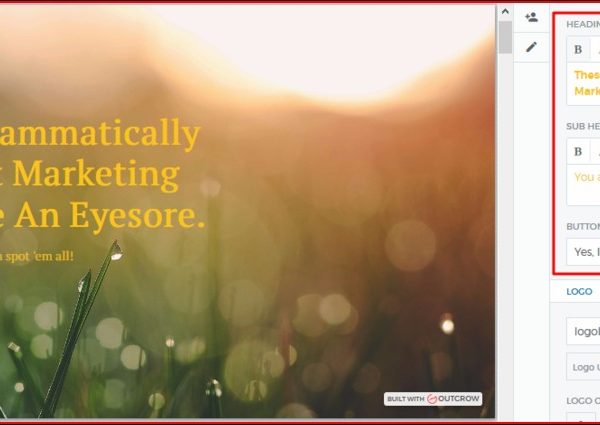The height and width of the screenshot is (425, 600).
Task: Toggle Bold in the Heading toolbar
Action: 578,49
